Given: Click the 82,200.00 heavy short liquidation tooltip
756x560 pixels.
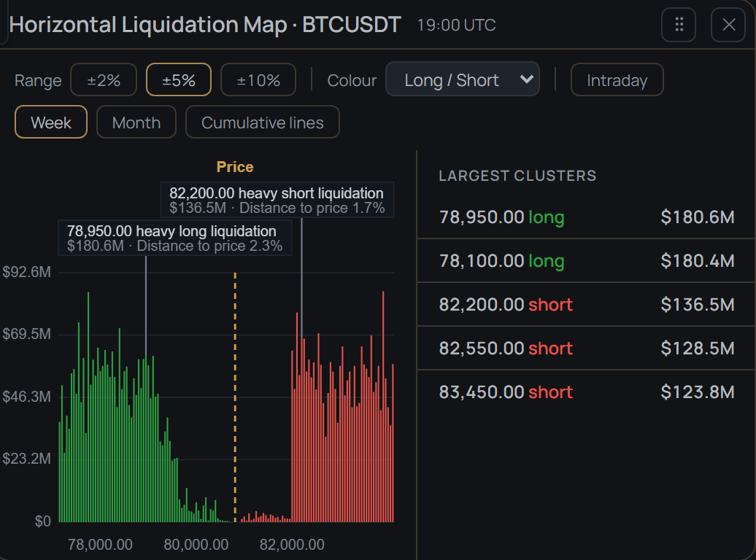Looking at the screenshot, I should click(277, 200).
